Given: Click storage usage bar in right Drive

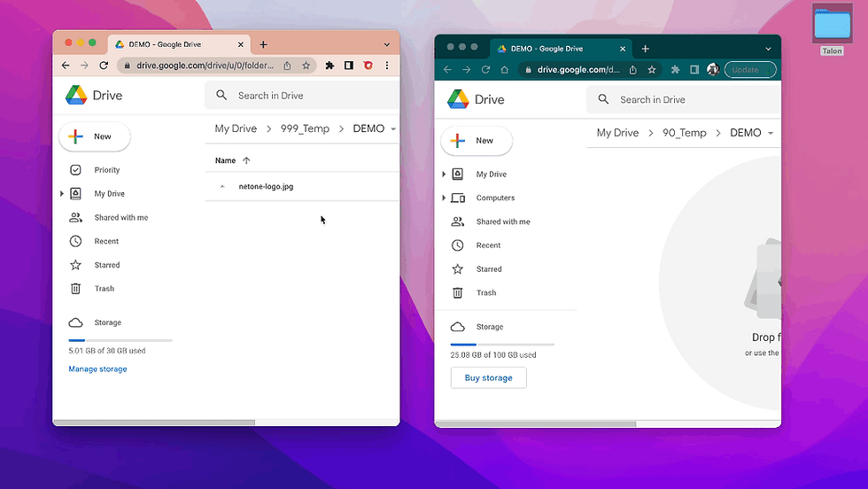Looking at the screenshot, I should coord(502,345).
